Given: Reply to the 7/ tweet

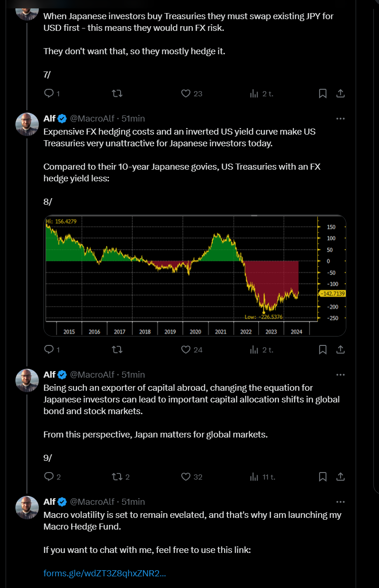Looking at the screenshot, I should [49, 93].
